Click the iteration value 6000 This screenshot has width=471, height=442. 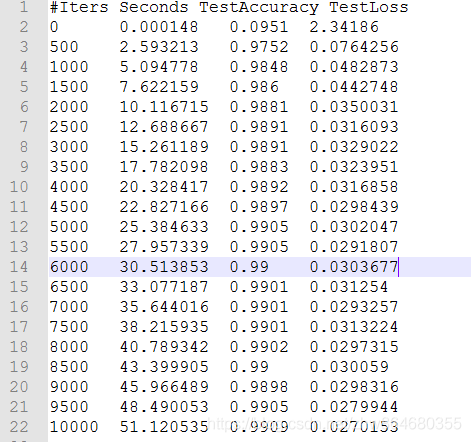69,267
